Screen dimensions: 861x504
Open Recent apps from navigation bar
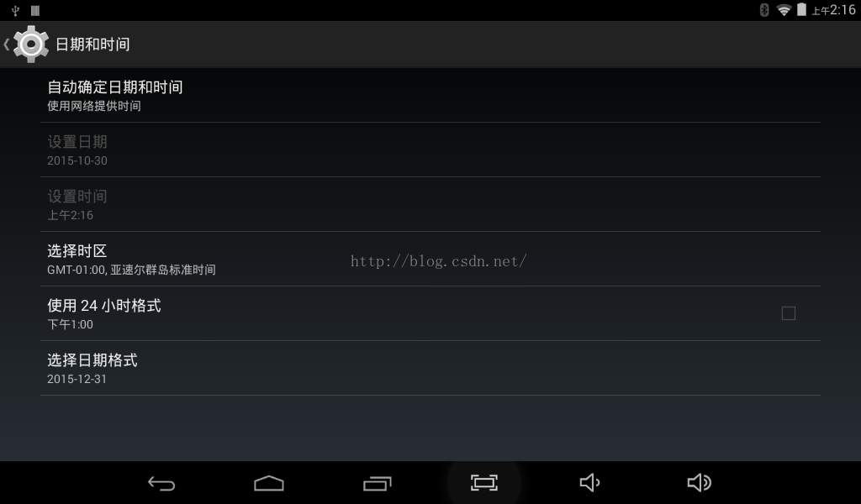coord(378,483)
